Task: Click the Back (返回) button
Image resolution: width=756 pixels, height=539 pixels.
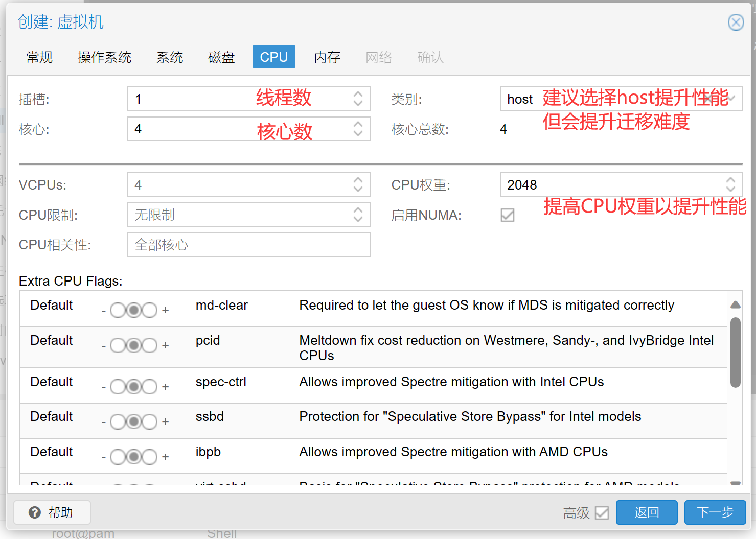Action: pyautogui.click(x=647, y=512)
